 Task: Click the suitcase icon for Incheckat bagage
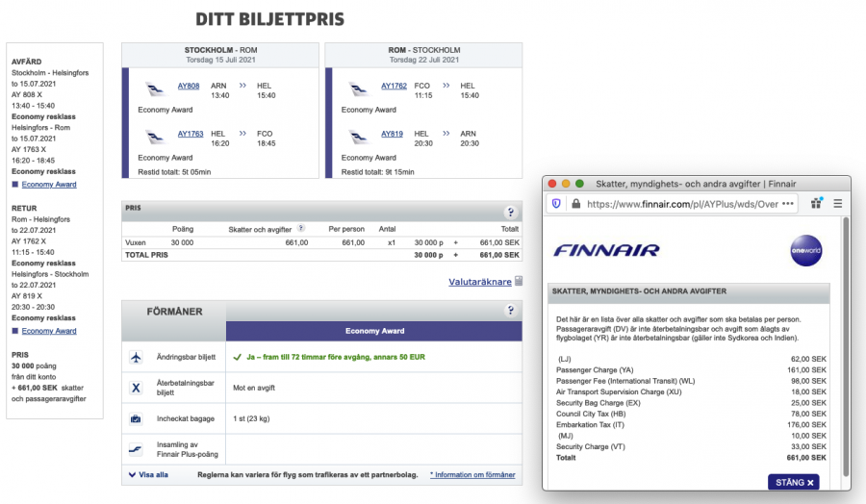click(x=137, y=418)
